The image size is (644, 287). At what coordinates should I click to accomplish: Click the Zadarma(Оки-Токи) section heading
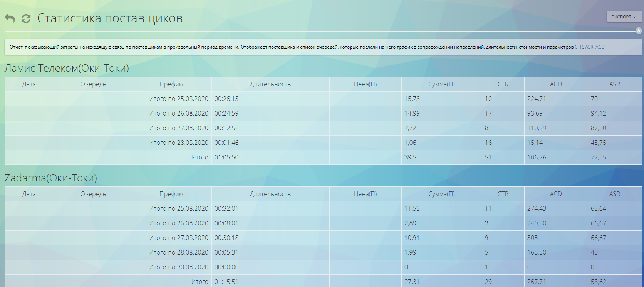click(51, 178)
